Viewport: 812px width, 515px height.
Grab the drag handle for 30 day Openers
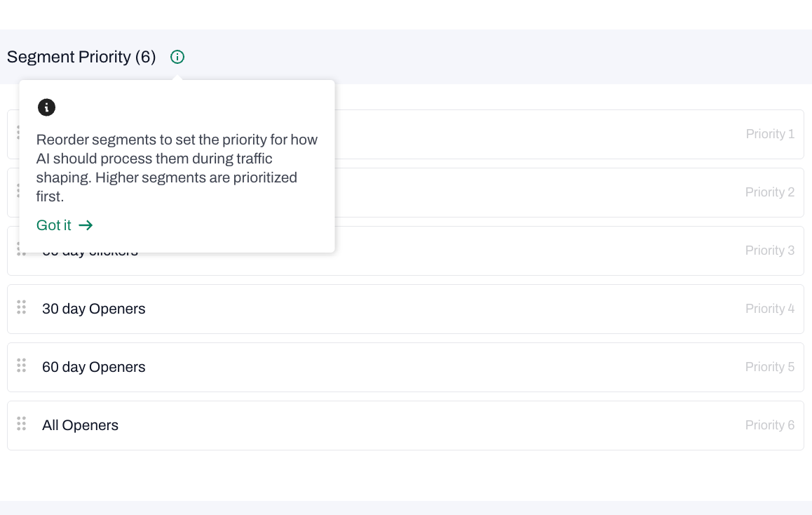click(x=21, y=307)
